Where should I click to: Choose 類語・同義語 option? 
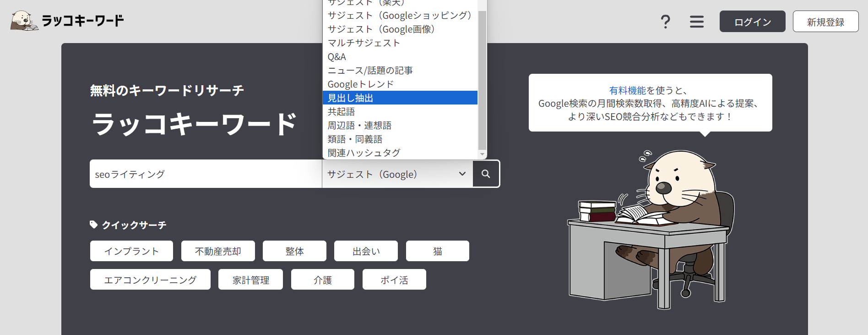400,139
